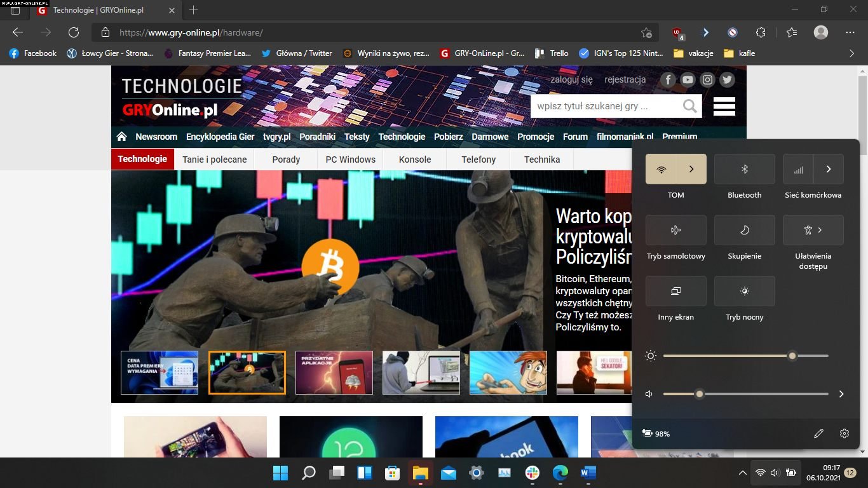Open settings gear in quick settings panel

coord(844,433)
